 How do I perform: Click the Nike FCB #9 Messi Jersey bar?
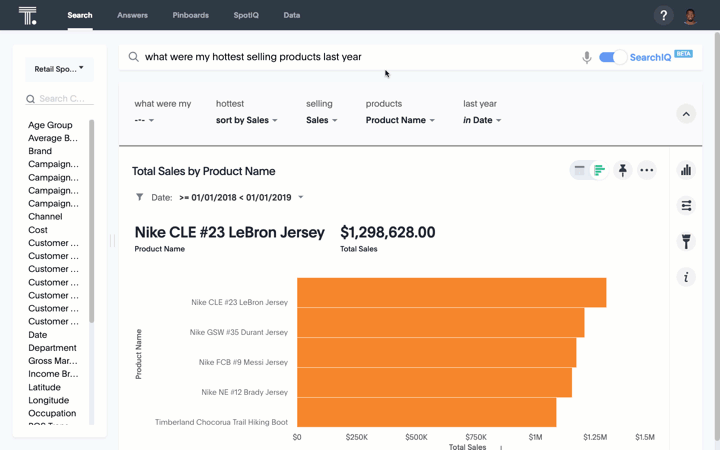[436, 353]
